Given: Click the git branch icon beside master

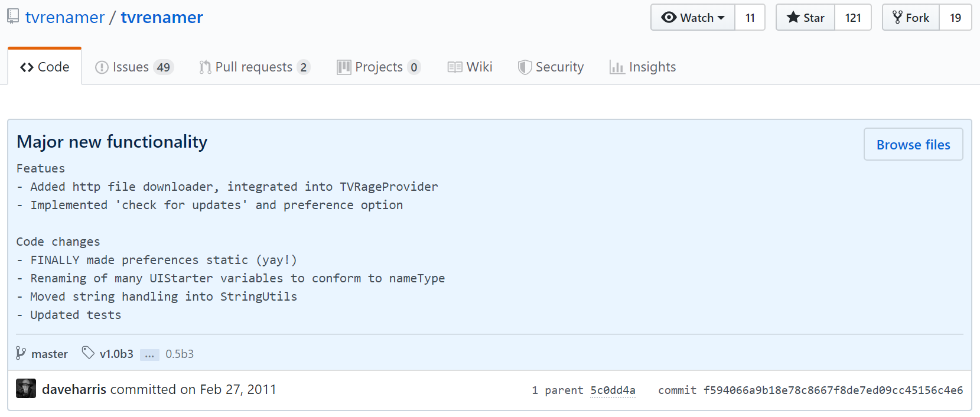Looking at the screenshot, I should coord(21,353).
